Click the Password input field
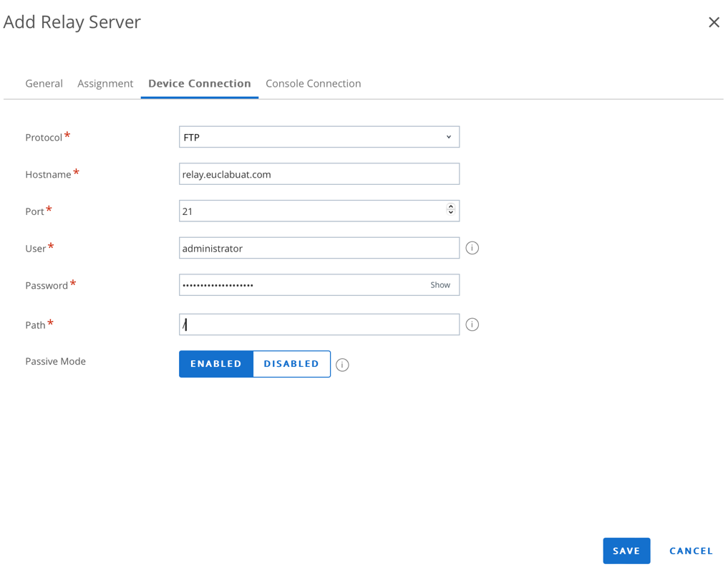 pos(301,285)
